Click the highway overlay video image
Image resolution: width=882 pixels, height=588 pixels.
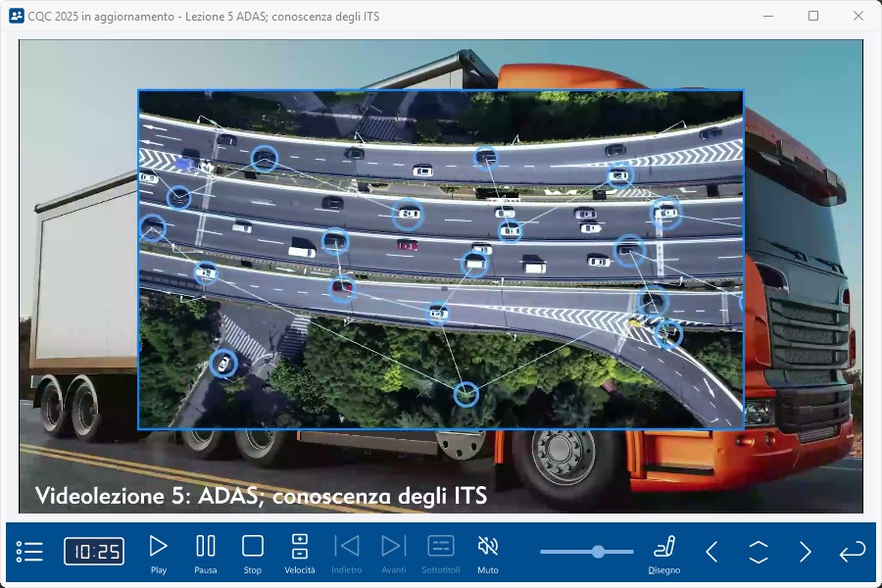[441, 260]
